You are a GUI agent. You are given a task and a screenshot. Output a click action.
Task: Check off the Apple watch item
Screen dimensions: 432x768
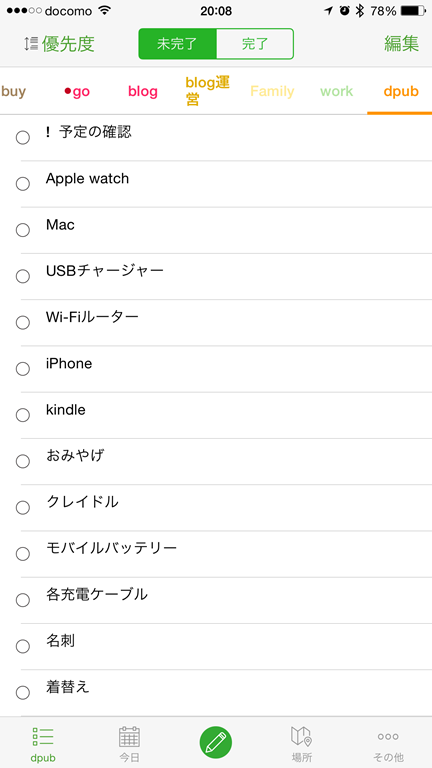(23, 184)
